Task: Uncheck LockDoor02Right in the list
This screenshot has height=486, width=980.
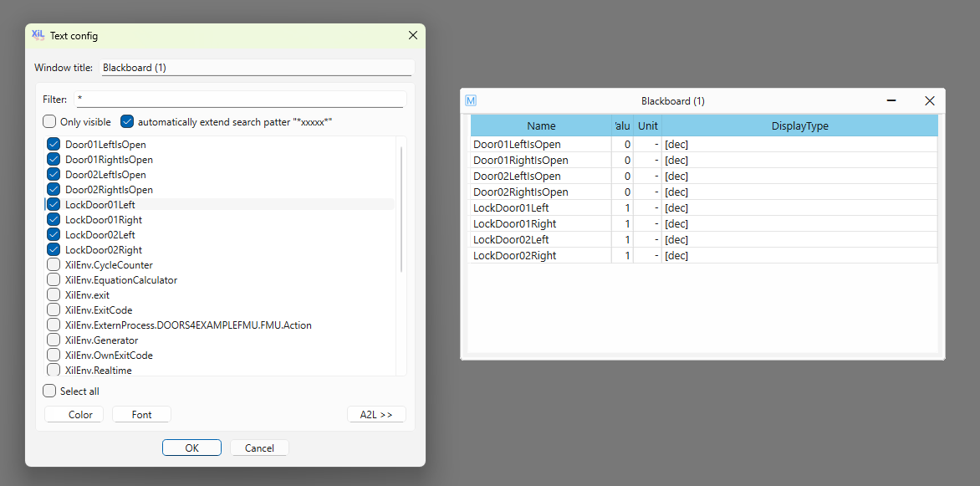Action: click(x=54, y=250)
